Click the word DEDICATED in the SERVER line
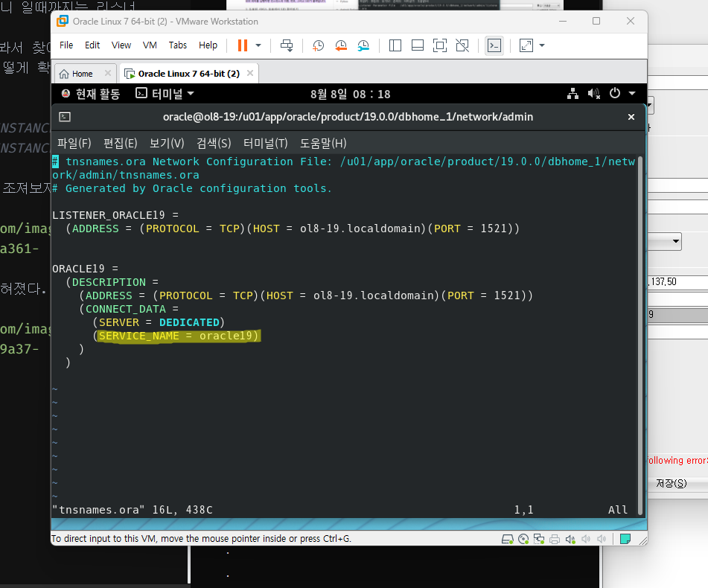 [189, 322]
